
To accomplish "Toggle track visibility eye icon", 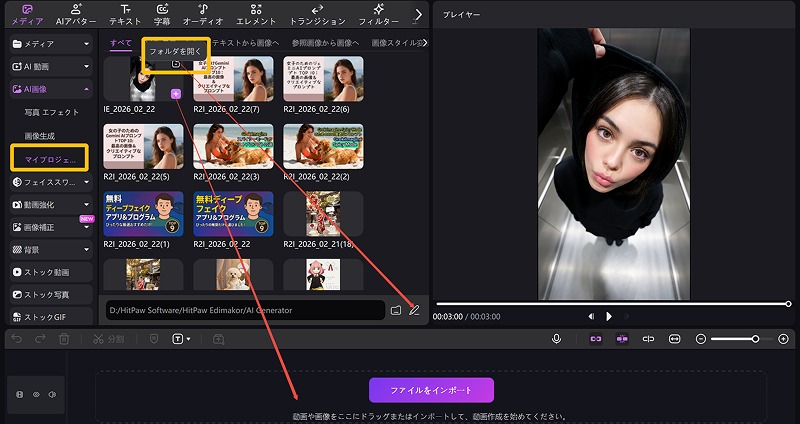I will (36, 394).
